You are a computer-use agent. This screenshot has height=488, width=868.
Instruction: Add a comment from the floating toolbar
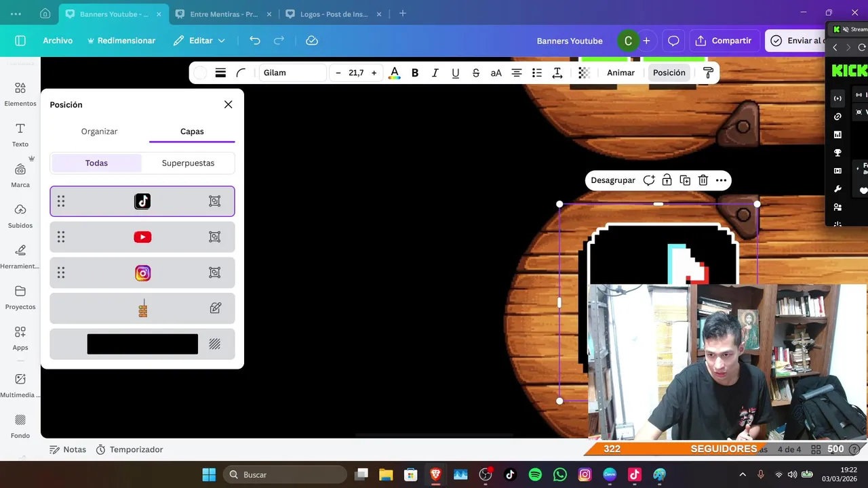point(649,180)
